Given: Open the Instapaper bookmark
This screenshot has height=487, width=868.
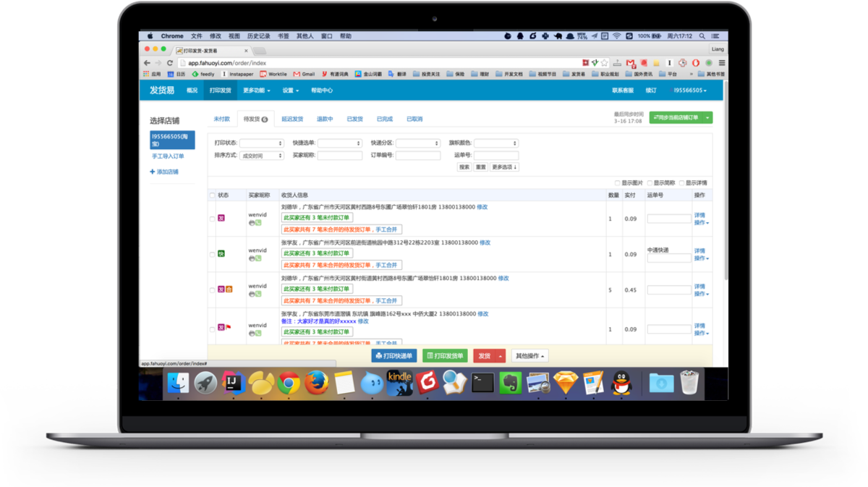Looking at the screenshot, I should (237, 74).
